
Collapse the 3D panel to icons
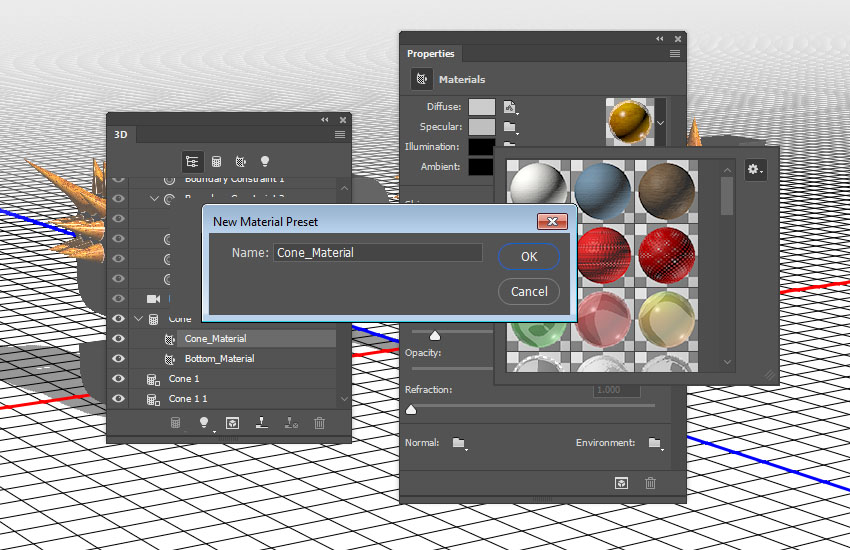(325, 120)
